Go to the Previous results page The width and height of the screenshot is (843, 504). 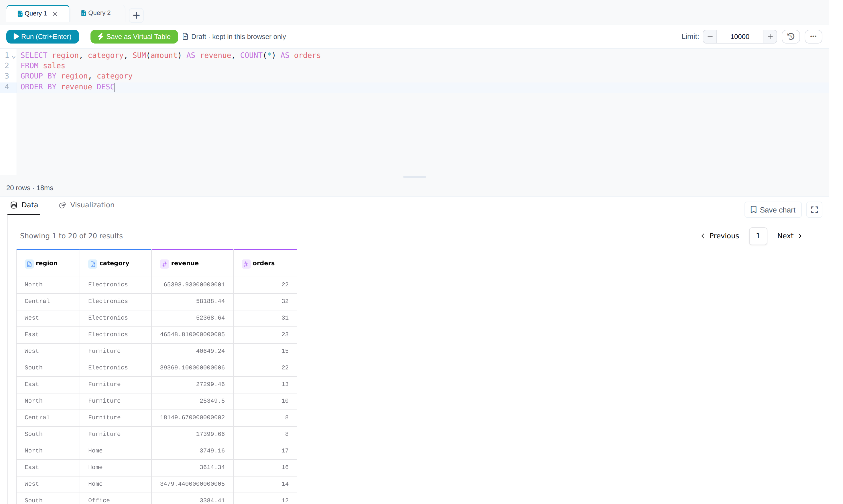pos(720,236)
